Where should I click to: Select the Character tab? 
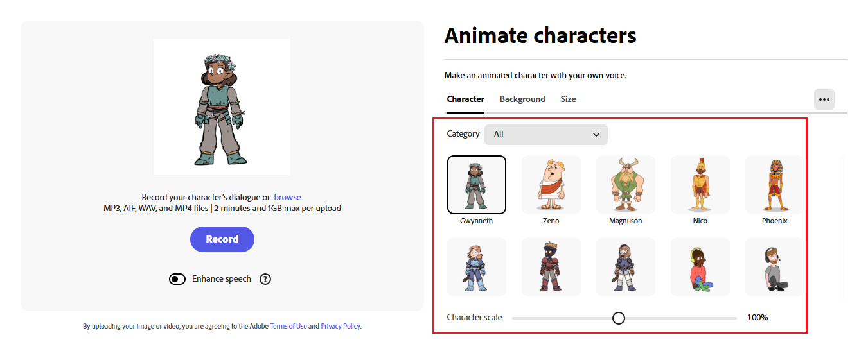(x=466, y=99)
